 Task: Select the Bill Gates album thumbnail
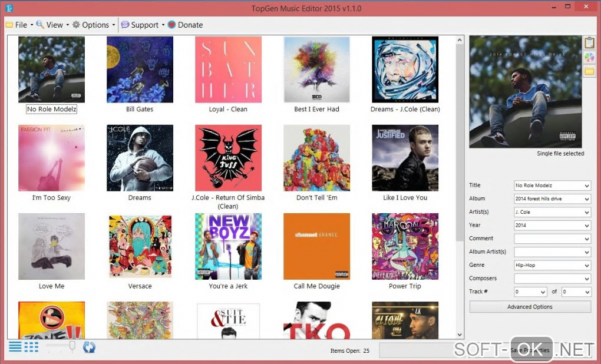pyautogui.click(x=140, y=70)
